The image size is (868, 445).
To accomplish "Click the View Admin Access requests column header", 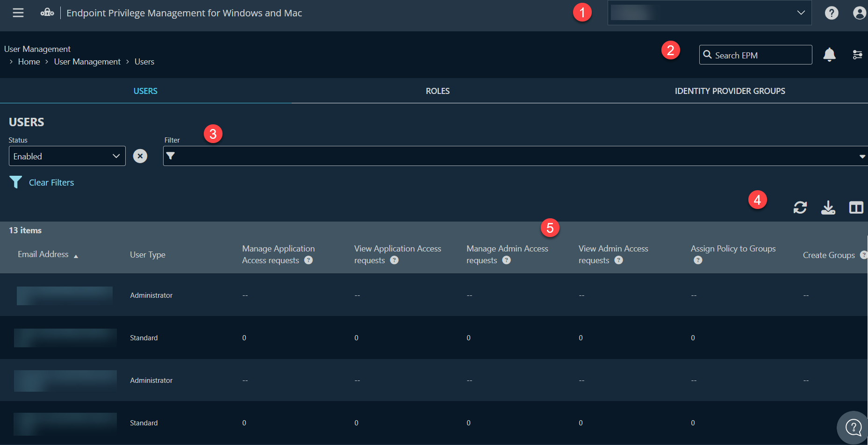I will coord(613,254).
